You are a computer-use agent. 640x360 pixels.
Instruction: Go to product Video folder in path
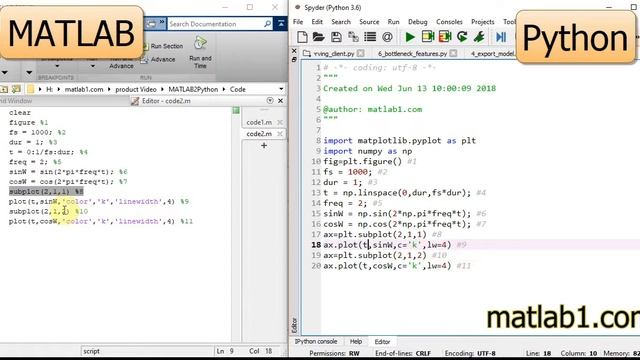click(x=136, y=89)
